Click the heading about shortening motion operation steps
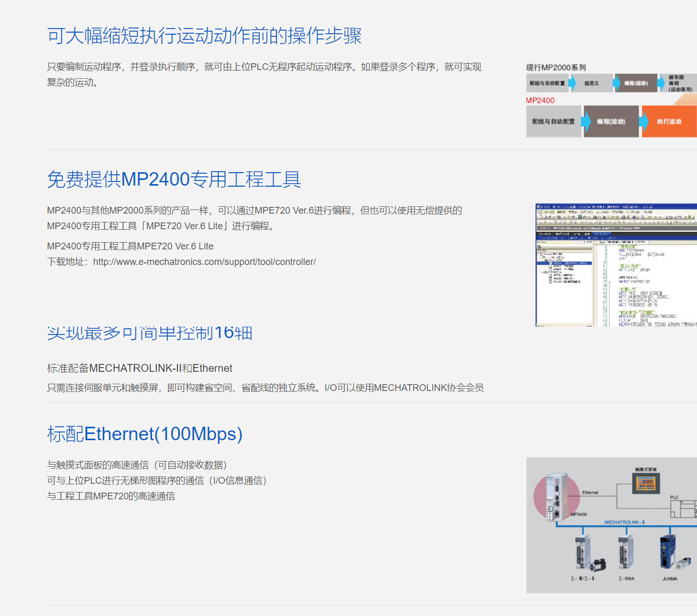697x616 pixels. (204, 36)
